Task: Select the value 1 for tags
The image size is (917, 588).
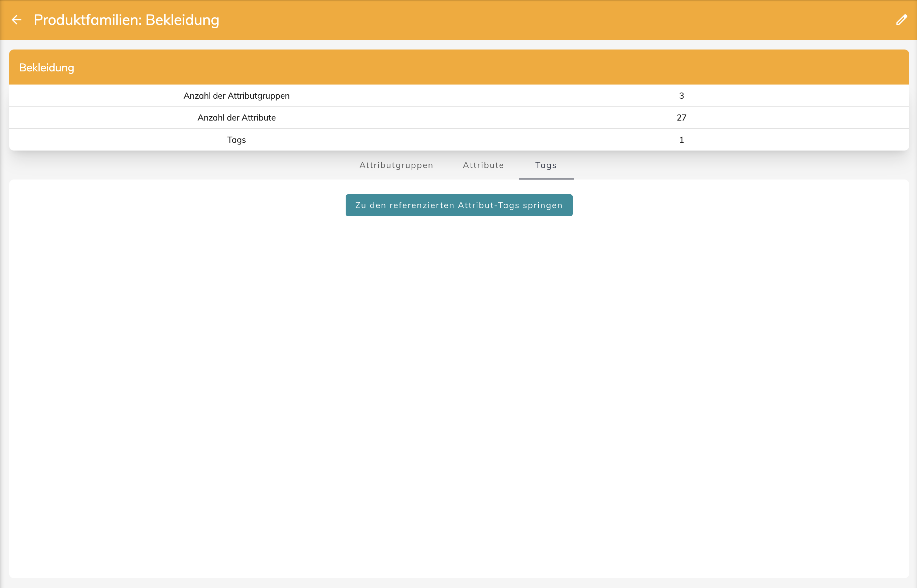Action: [x=682, y=140]
